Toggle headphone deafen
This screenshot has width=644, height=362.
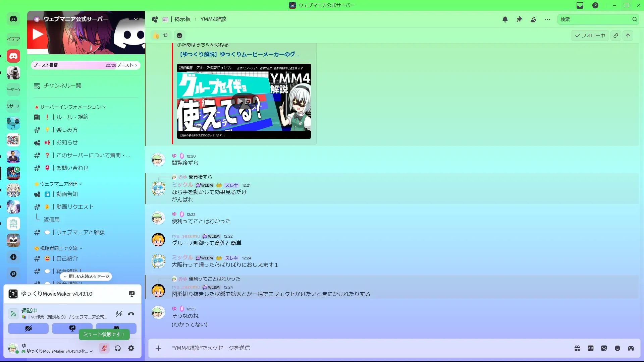pos(118,348)
